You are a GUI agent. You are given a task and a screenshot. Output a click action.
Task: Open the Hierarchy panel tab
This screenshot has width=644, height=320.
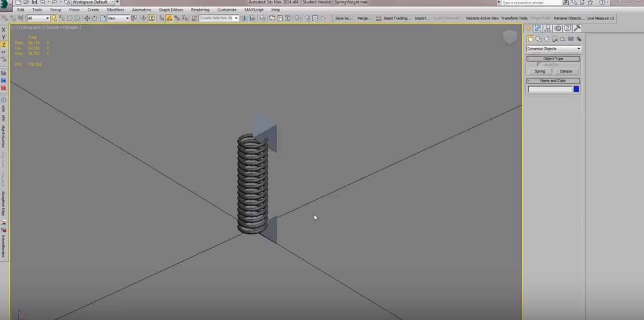tap(548, 28)
